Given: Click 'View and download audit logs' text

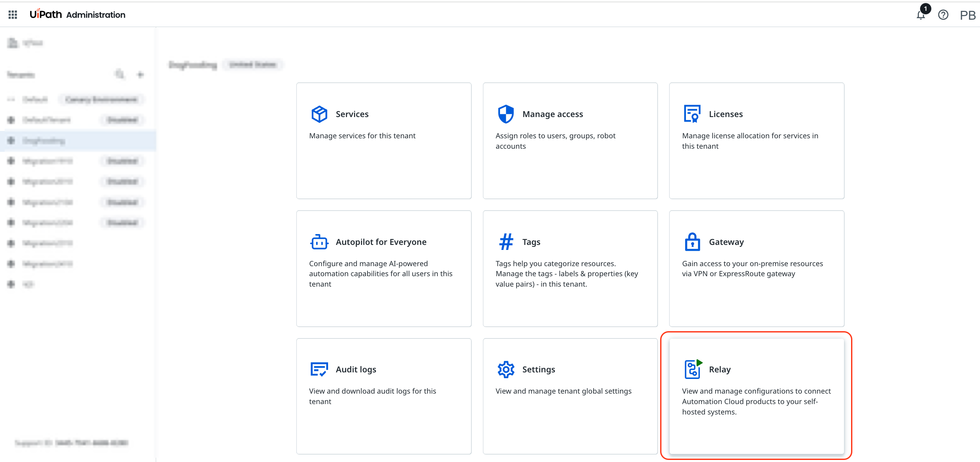Looking at the screenshot, I should pos(373,396).
